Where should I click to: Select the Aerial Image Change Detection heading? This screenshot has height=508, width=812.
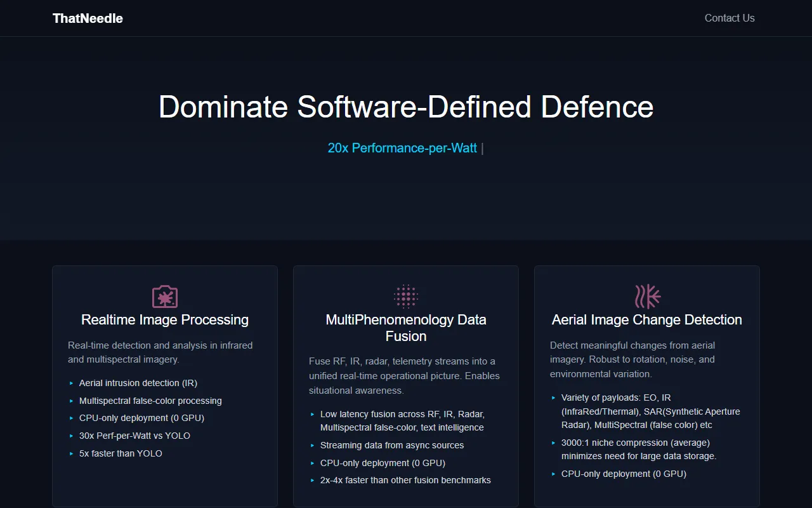(647, 320)
